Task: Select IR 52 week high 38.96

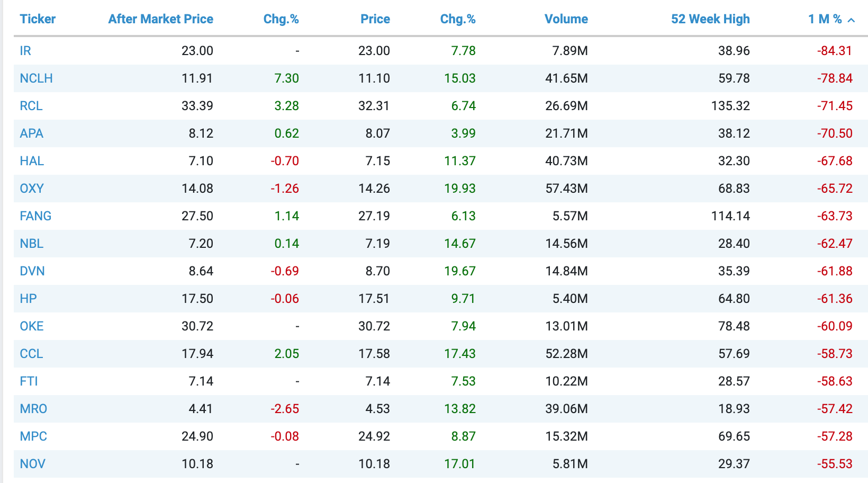Action: [734, 51]
